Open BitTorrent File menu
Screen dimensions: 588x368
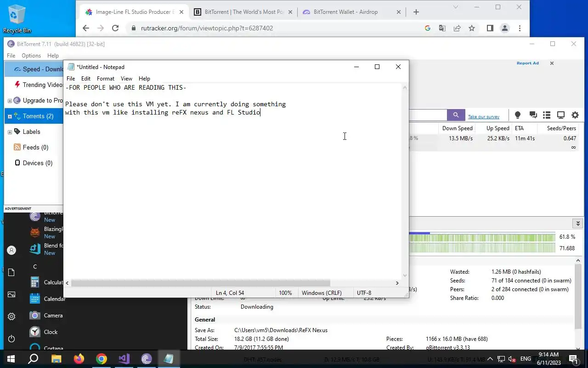[x=11, y=56]
